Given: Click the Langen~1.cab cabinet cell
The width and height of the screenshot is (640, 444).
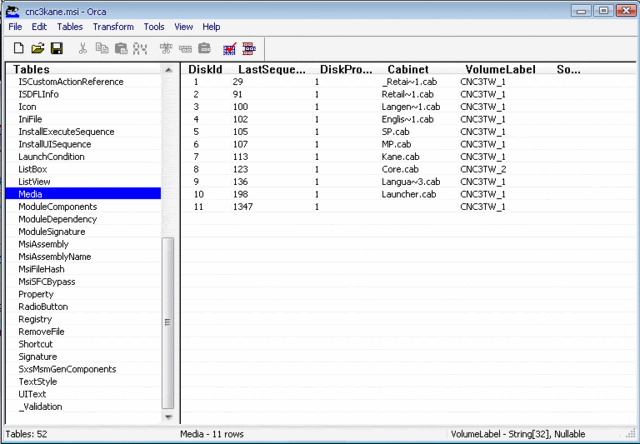Looking at the screenshot, I should pos(411,107).
